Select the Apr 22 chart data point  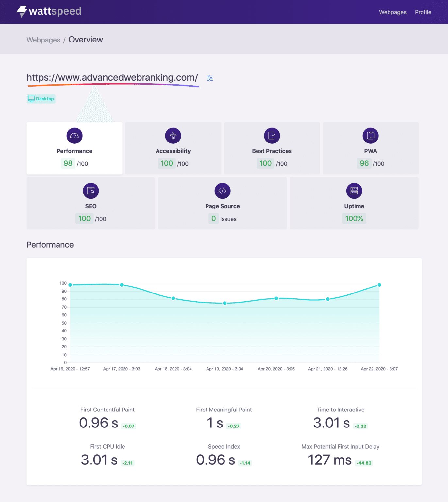click(x=379, y=285)
